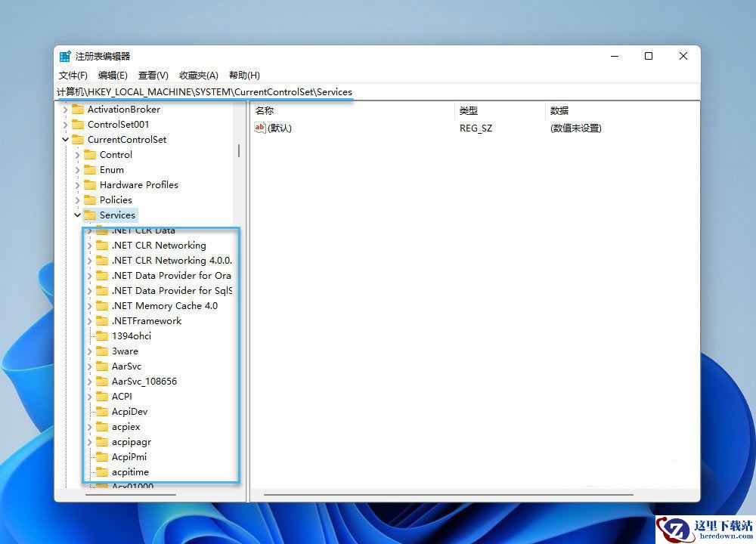
Task: Click the Hardware Profiles folder icon
Action: click(x=90, y=185)
